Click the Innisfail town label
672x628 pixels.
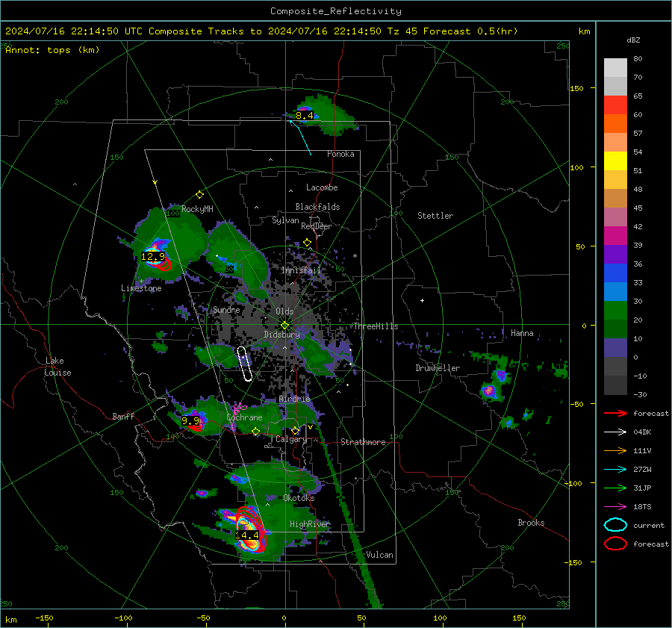click(301, 270)
